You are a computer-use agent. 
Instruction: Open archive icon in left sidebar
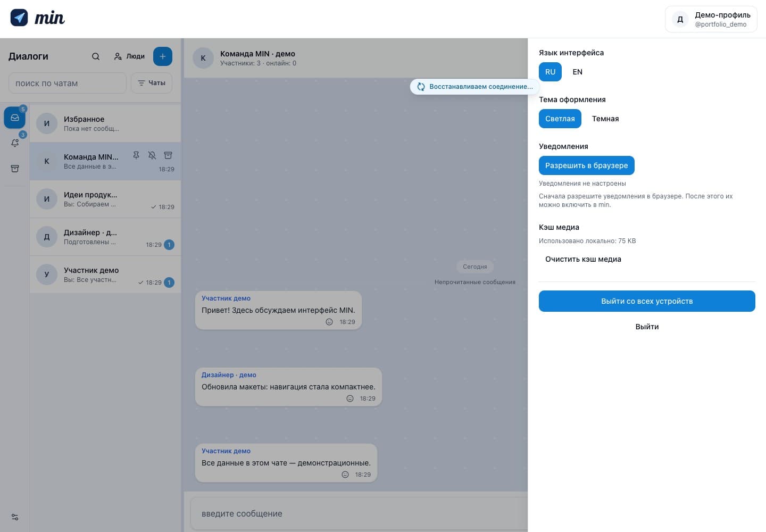pyautogui.click(x=15, y=169)
